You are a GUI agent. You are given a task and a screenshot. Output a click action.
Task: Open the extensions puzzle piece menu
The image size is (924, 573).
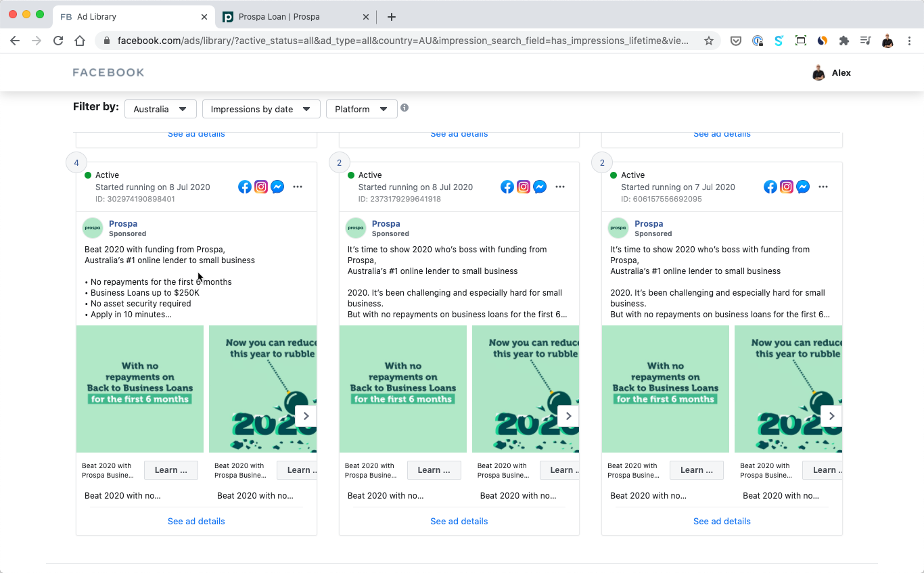point(844,41)
